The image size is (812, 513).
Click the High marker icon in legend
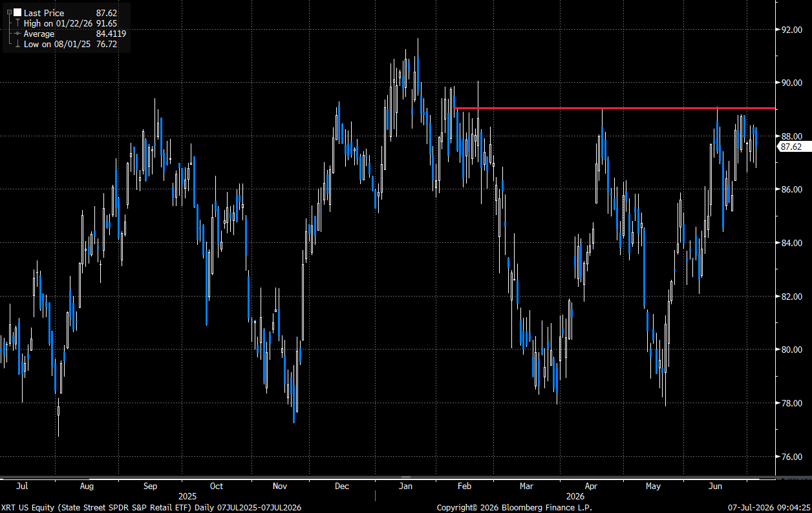click(17, 23)
